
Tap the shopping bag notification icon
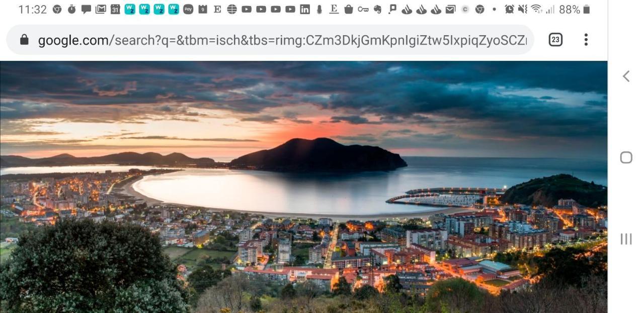349,10
